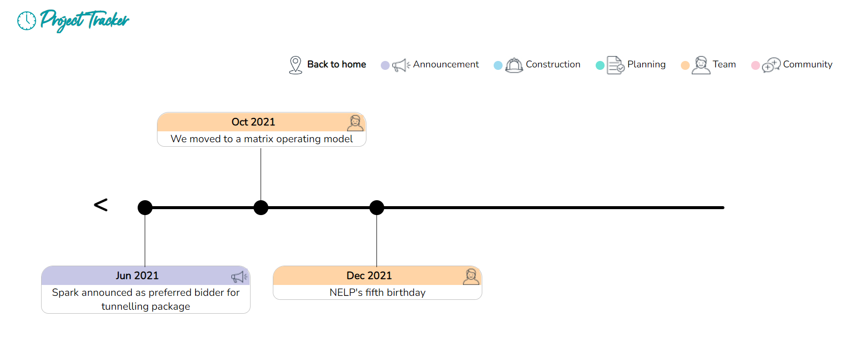Toggle the Planning category filter label
Image resolution: width=868 pixels, height=337 pixels.
(x=646, y=64)
